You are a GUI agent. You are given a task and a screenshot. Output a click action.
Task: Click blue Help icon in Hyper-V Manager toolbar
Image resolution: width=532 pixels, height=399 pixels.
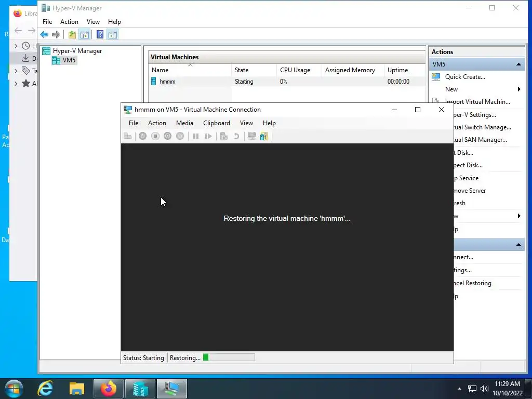(100, 34)
